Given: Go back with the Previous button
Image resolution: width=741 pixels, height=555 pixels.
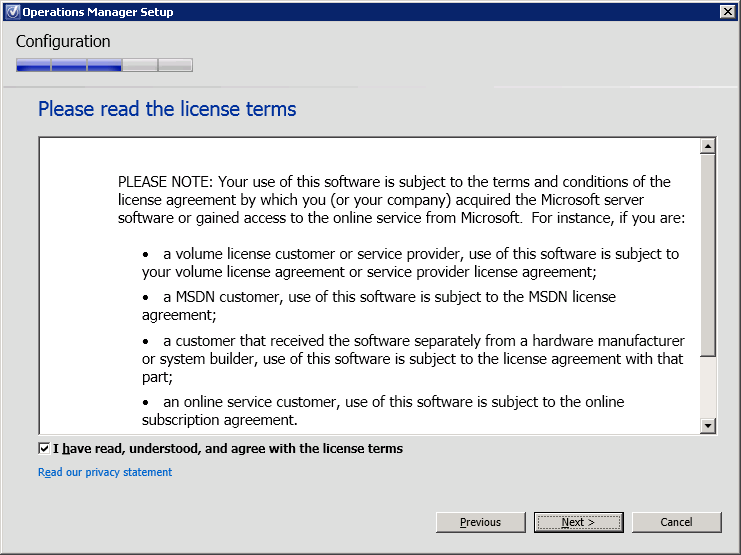Looking at the screenshot, I should (x=480, y=522).
